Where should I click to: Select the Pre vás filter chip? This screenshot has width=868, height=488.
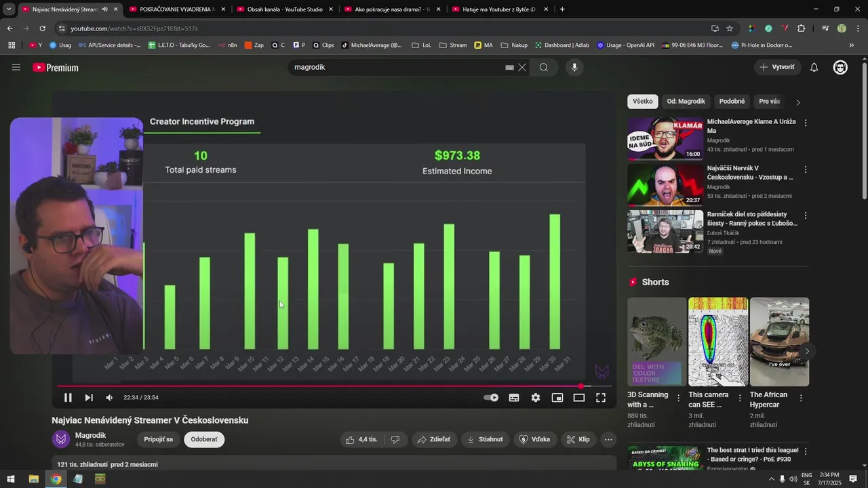(x=770, y=102)
